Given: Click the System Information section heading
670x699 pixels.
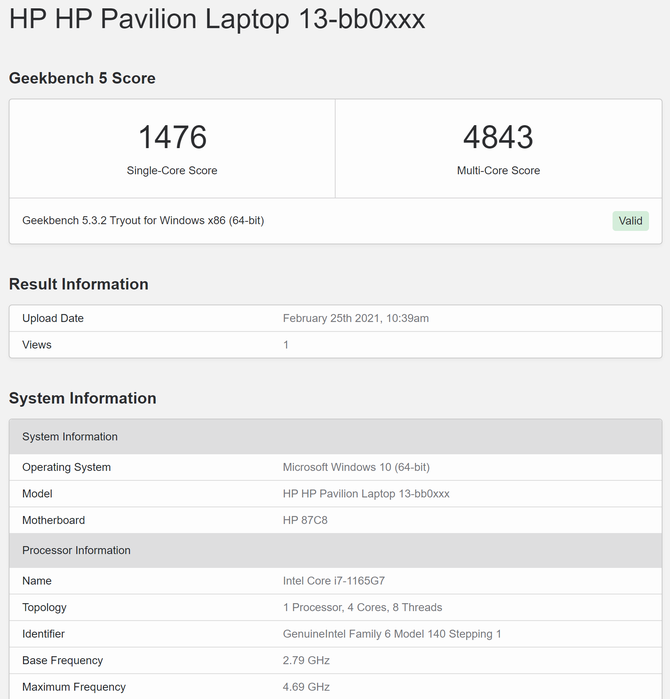Looking at the screenshot, I should (83, 398).
